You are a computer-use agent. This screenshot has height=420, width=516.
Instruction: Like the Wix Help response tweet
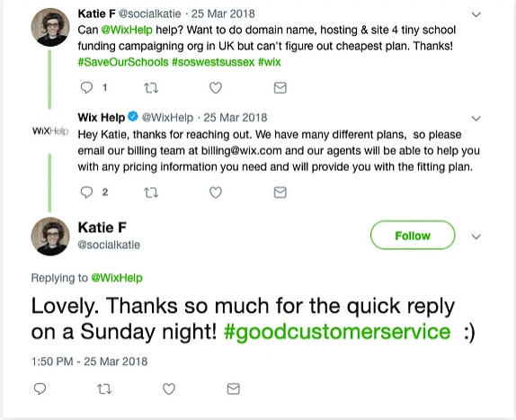click(216, 192)
